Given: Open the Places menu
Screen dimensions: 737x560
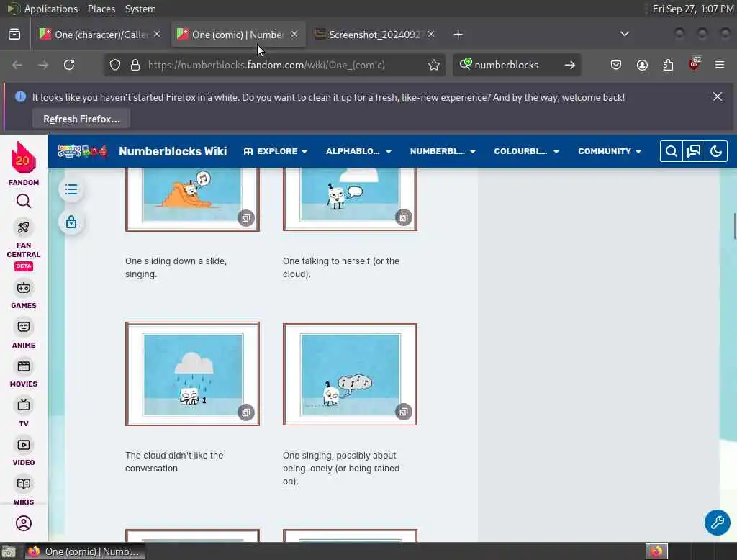Looking at the screenshot, I should tap(101, 9).
